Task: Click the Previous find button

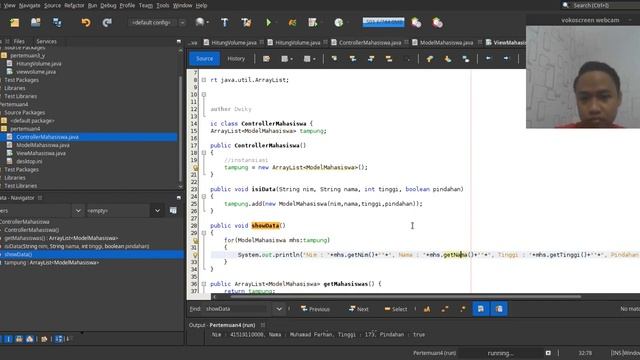Action: tap(315, 309)
